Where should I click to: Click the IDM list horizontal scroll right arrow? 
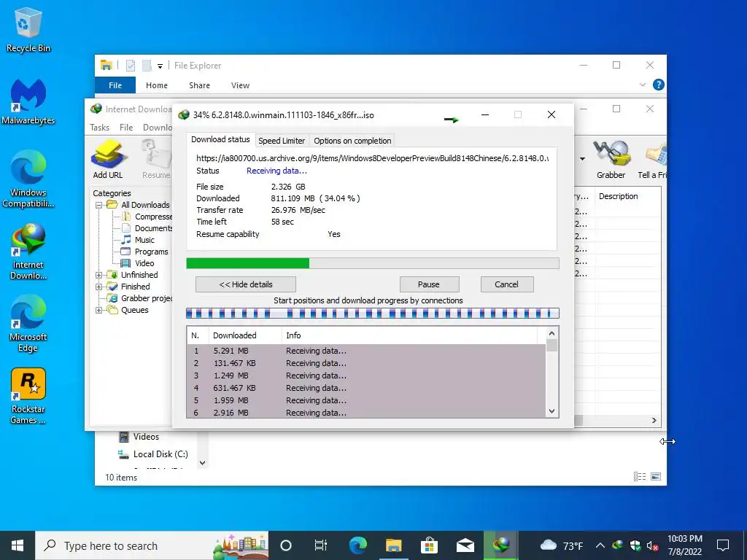coord(654,421)
